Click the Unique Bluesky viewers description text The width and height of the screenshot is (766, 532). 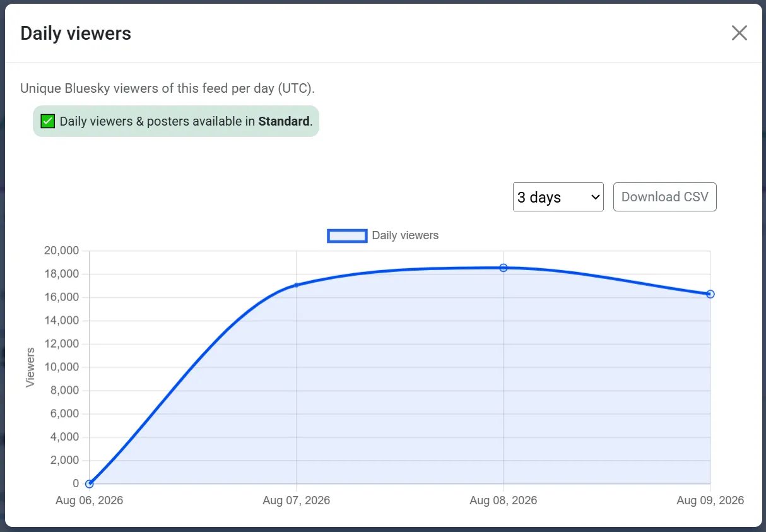coord(167,88)
